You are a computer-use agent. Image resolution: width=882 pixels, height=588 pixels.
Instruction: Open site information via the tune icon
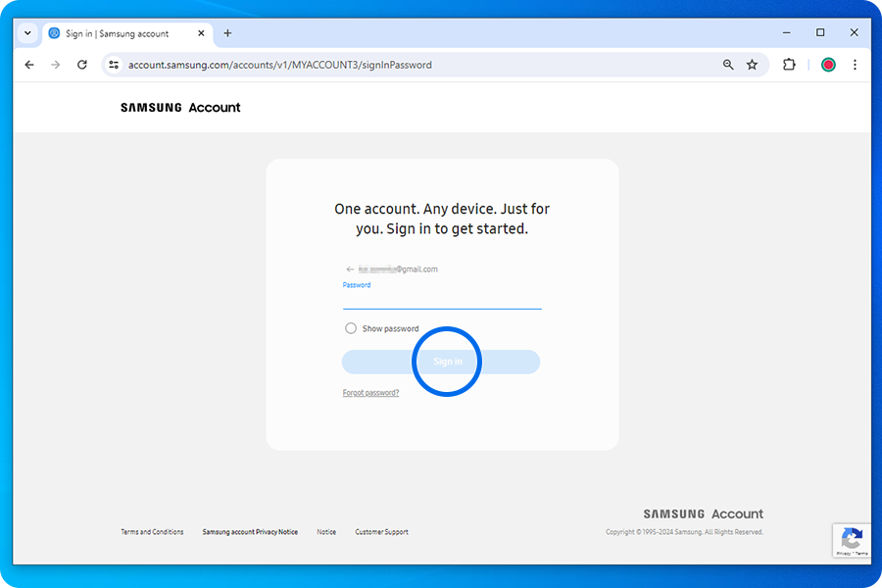tap(112, 64)
